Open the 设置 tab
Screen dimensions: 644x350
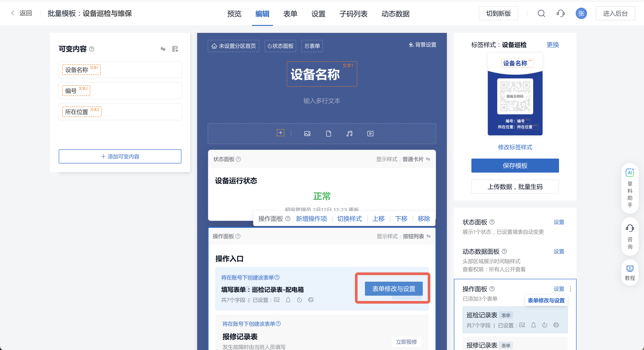pos(318,14)
